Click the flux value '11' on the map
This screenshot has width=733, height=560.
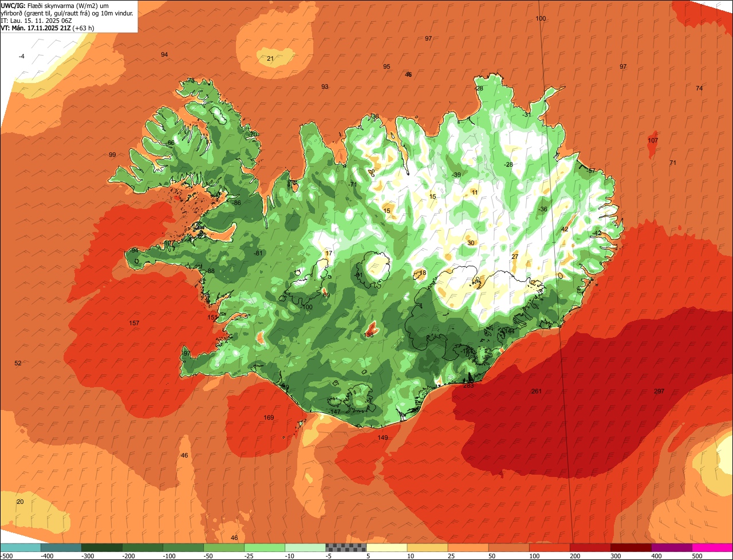[x=475, y=192]
